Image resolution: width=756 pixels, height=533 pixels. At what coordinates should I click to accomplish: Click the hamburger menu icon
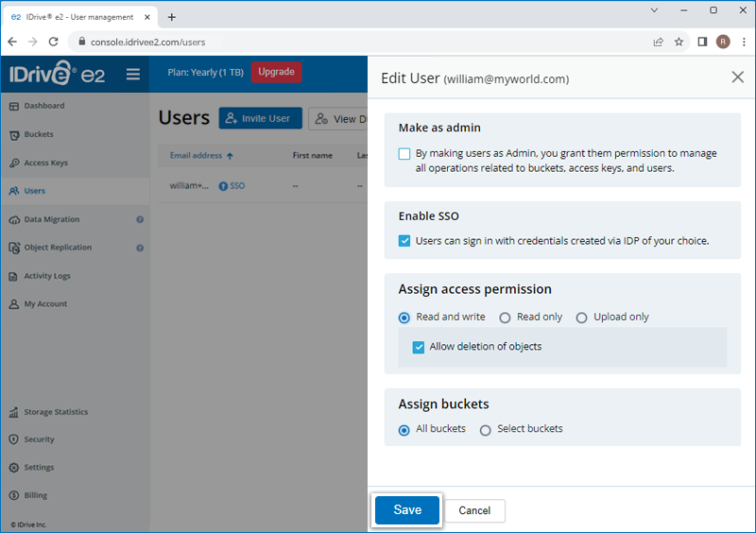click(133, 74)
